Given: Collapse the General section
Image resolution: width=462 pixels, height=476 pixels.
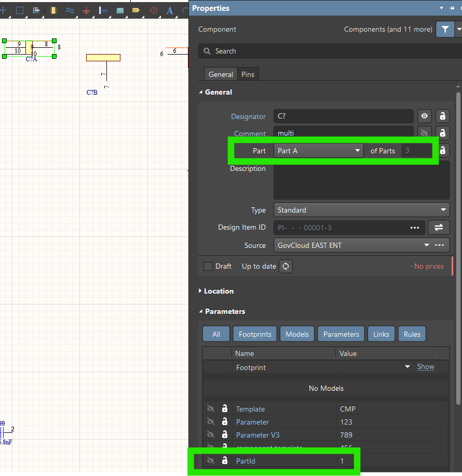Looking at the screenshot, I should [200, 92].
